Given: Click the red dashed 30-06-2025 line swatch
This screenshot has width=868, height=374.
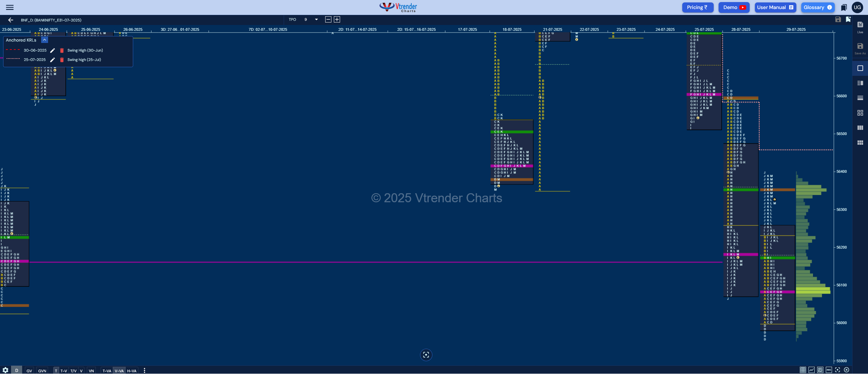Looking at the screenshot, I should 13,50.
